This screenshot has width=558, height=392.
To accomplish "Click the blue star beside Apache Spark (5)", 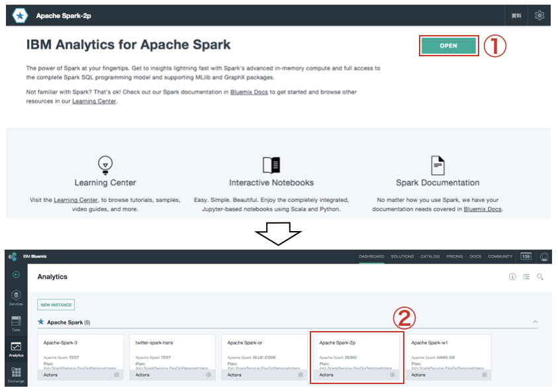I will (41, 322).
